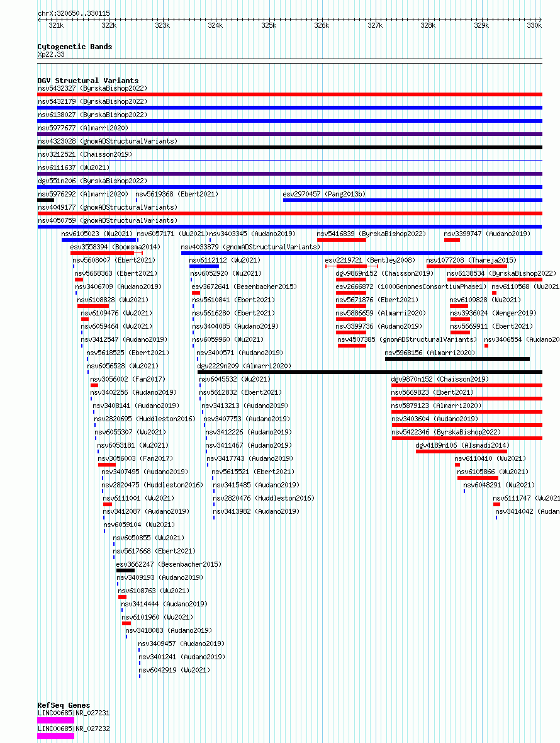
Task: Select the black bar of nsv4323028 gnomAD variant
Action: pyautogui.click(x=289, y=147)
